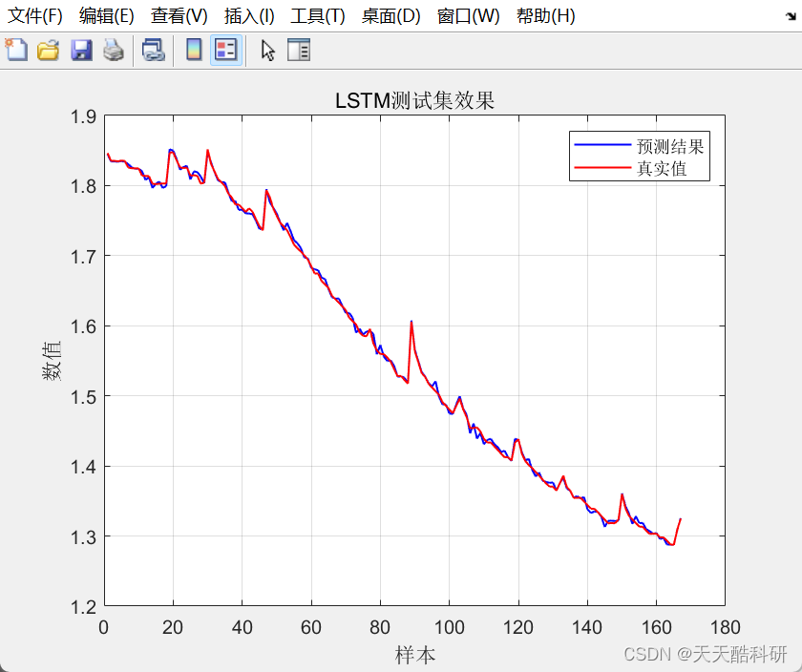Open the 帮助(H) menu
The width and height of the screenshot is (802, 672).
click(546, 16)
